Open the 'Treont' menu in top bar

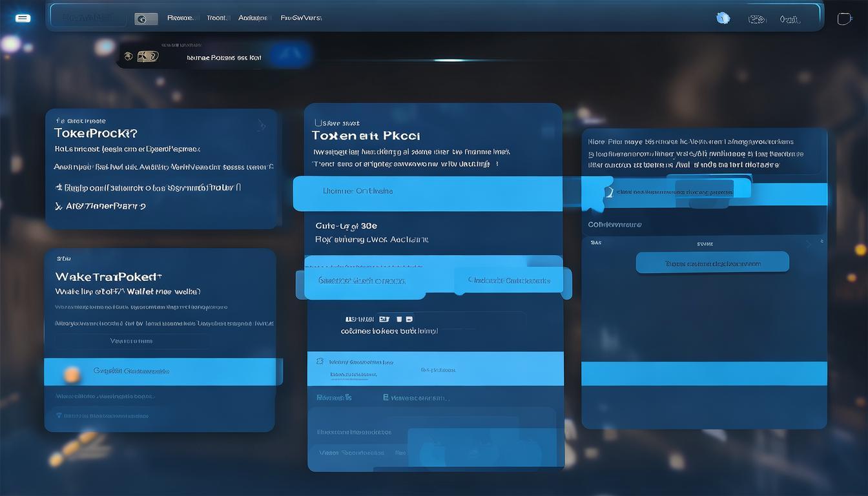[217, 18]
